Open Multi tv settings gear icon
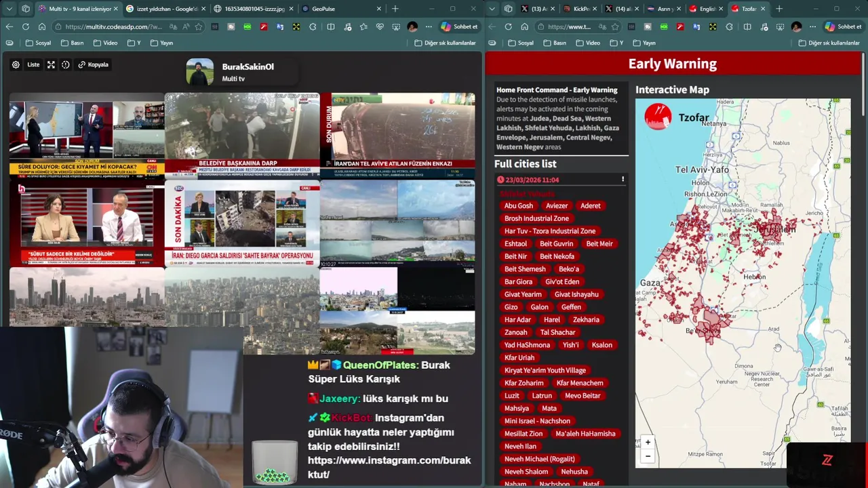868x488 pixels. 16,64
